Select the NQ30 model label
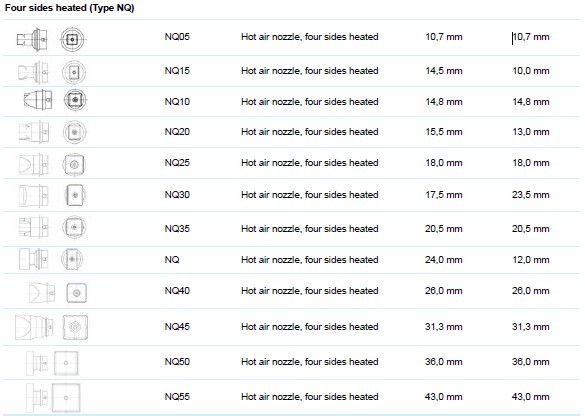Image resolution: width=585 pixels, height=416 pixels. click(x=177, y=194)
